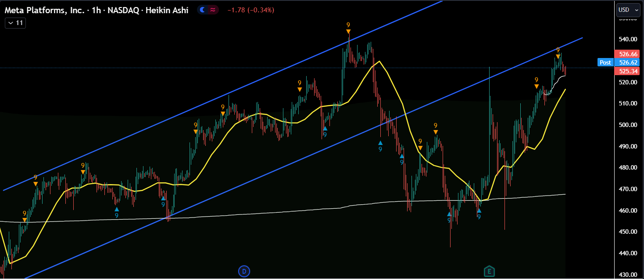644x279 pixels.
Task: Click the blue moon post-market session icon
Action: (x=202, y=10)
